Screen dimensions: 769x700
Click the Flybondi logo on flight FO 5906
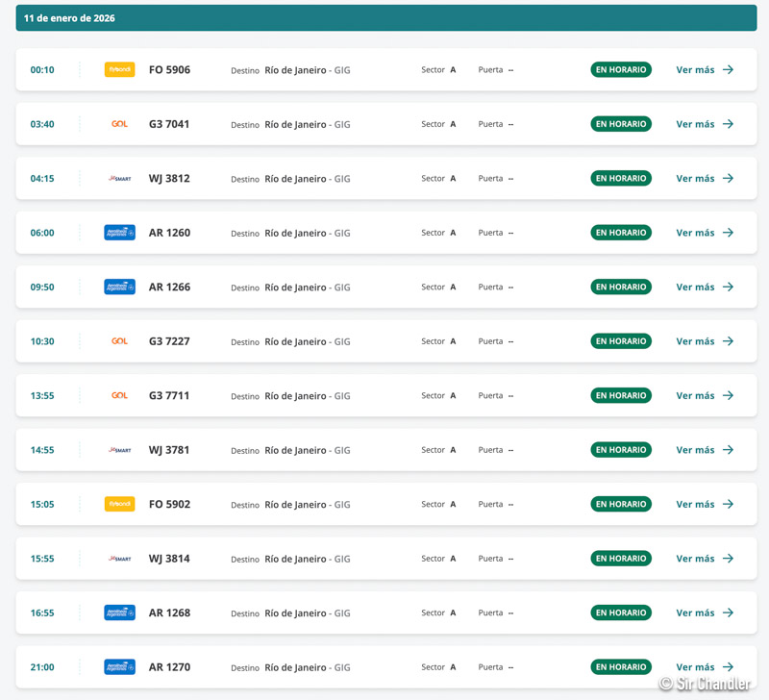[119, 70]
